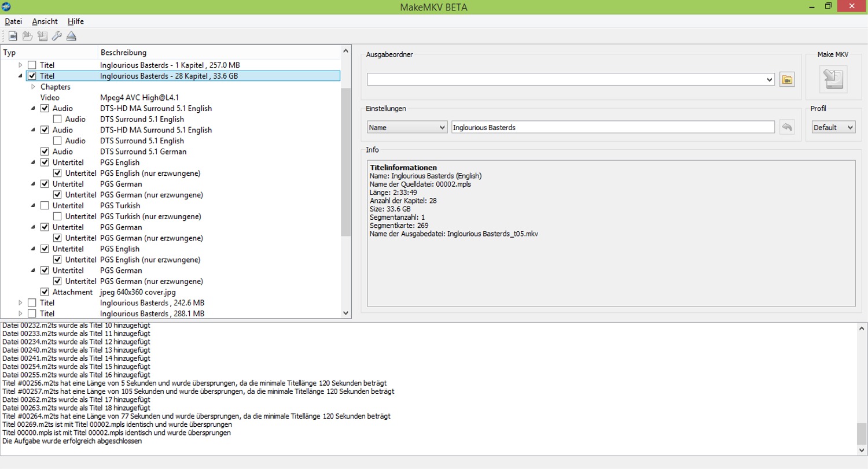The width and height of the screenshot is (868, 469).
Task: Click log line 'Datei 00262.m2ts wurde als Titel 17'
Action: (76, 399)
